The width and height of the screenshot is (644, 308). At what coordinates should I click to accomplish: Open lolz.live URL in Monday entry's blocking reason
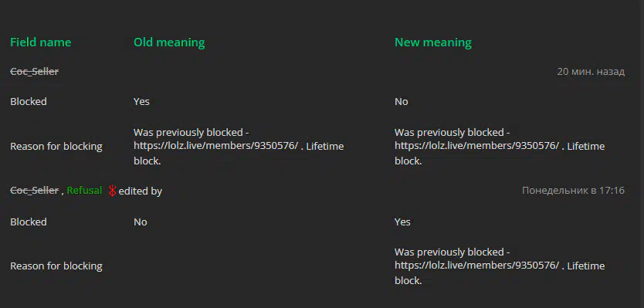(477, 266)
